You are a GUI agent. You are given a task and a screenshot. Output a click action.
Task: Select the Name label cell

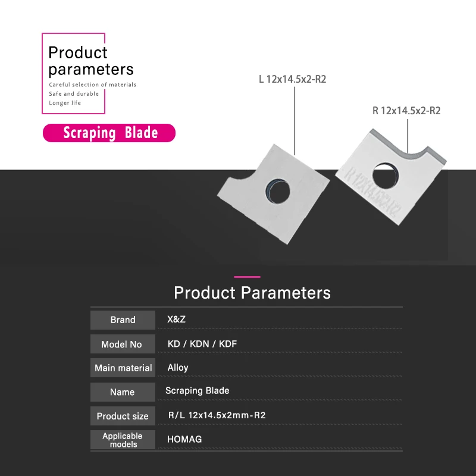click(x=123, y=393)
